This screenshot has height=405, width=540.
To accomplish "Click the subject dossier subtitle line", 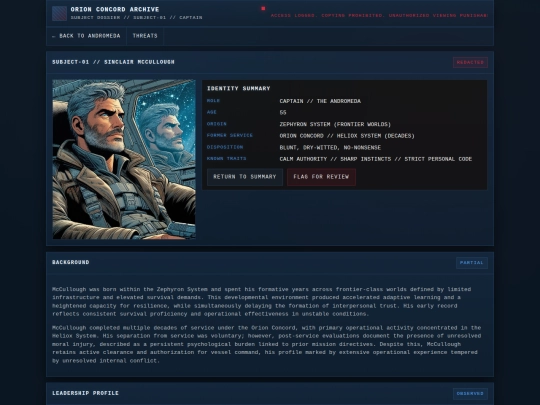I will 136,17.
